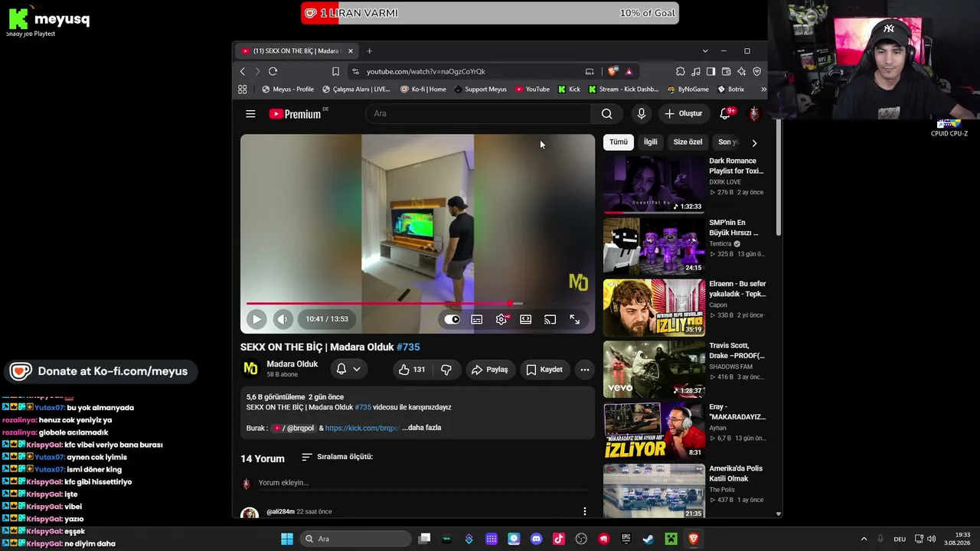Open Discord from the taskbar

(536, 539)
